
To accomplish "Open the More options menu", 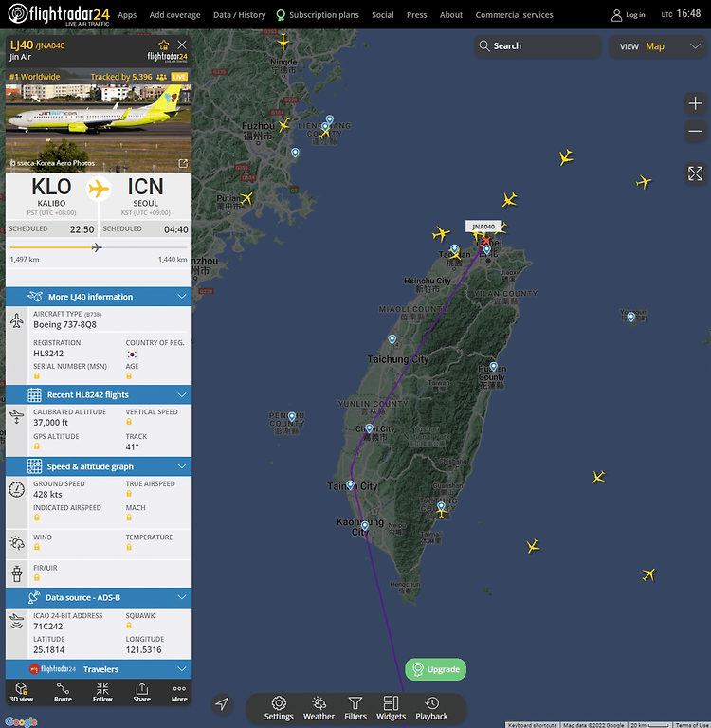I will pos(179,692).
